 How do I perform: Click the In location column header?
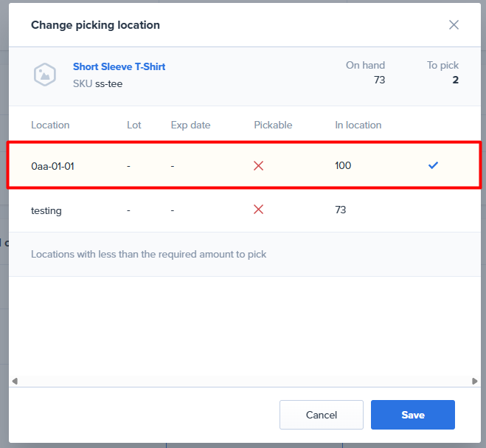(358, 125)
